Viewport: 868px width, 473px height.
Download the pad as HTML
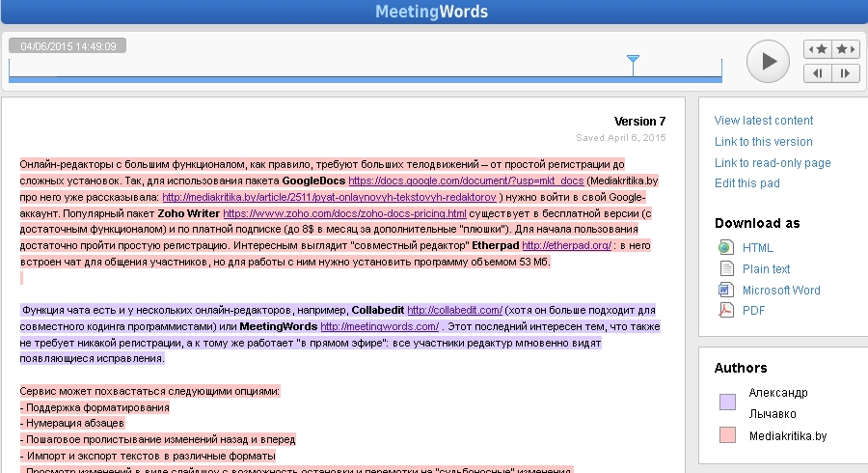(758, 247)
